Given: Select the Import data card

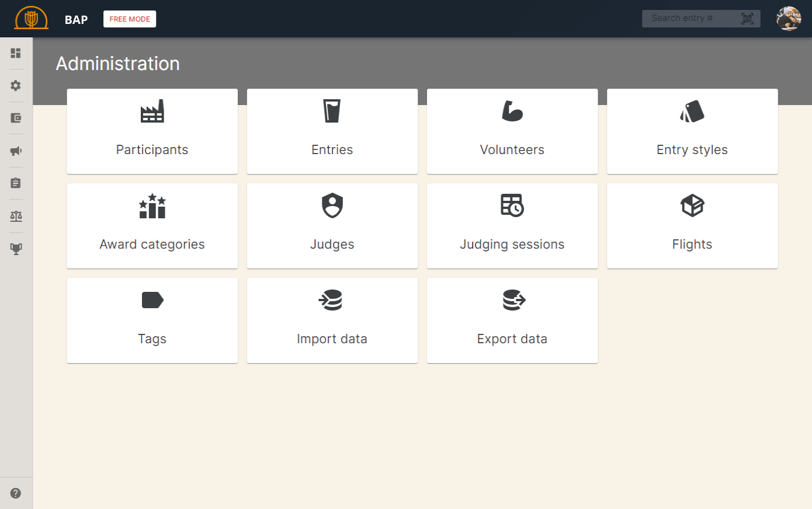Looking at the screenshot, I should pyautogui.click(x=332, y=320).
